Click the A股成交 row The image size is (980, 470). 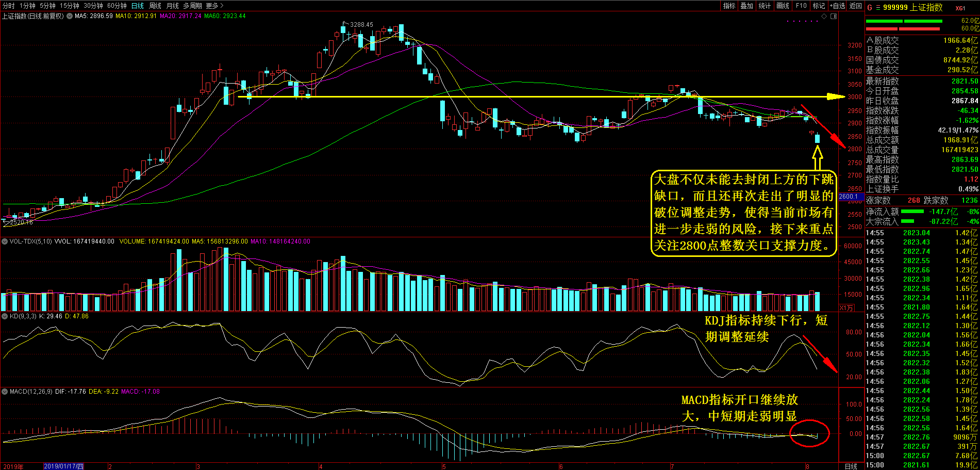point(922,40)
